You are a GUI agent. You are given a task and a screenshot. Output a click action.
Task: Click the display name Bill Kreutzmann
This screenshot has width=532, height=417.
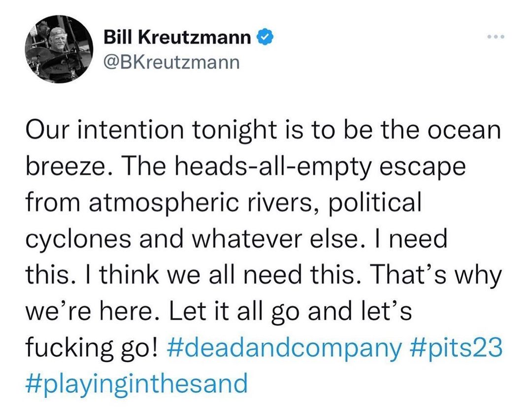tap(178, 37)
